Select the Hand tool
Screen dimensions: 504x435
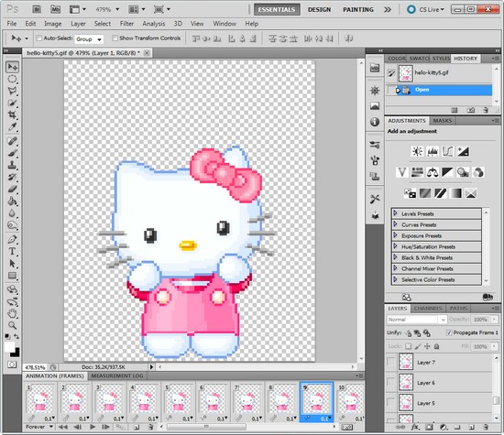click(x=12, y=313)
